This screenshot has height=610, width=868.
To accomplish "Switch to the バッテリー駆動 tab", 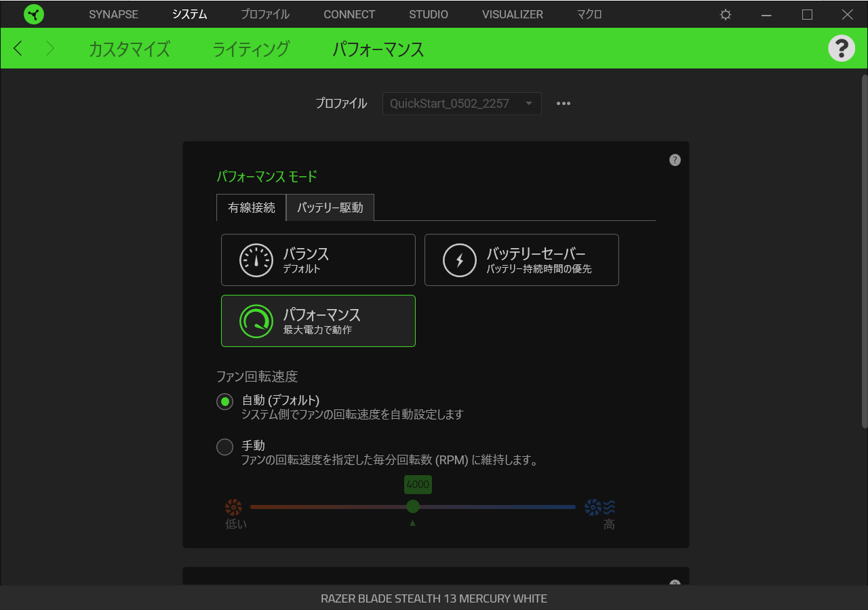I will coord(330,207).
